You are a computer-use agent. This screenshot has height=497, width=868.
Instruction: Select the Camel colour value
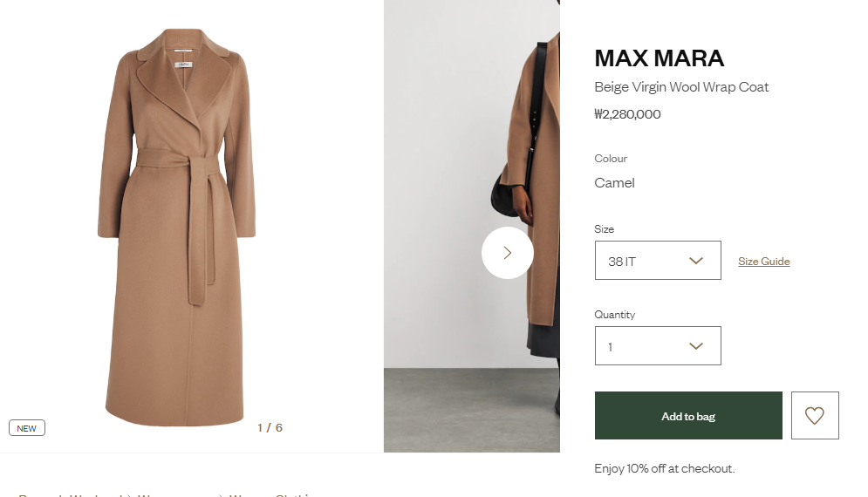click(x=614, y=183)
